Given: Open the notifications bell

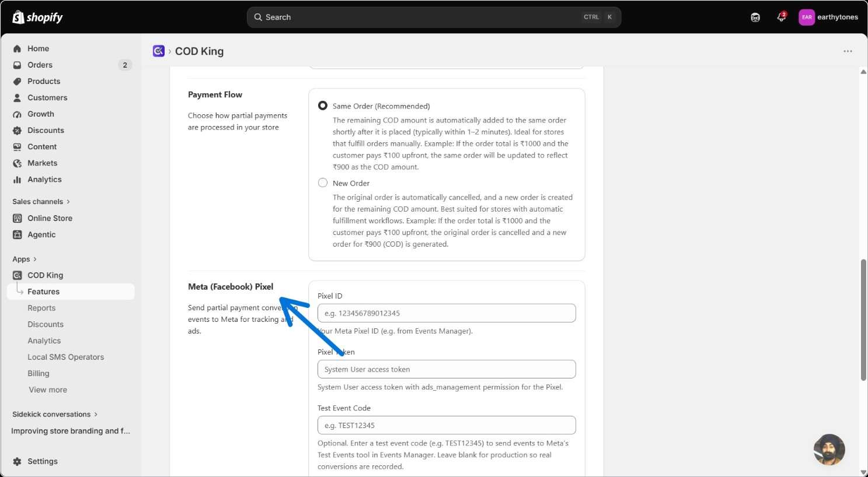Looking at the screenshot, I should [781, 17].
